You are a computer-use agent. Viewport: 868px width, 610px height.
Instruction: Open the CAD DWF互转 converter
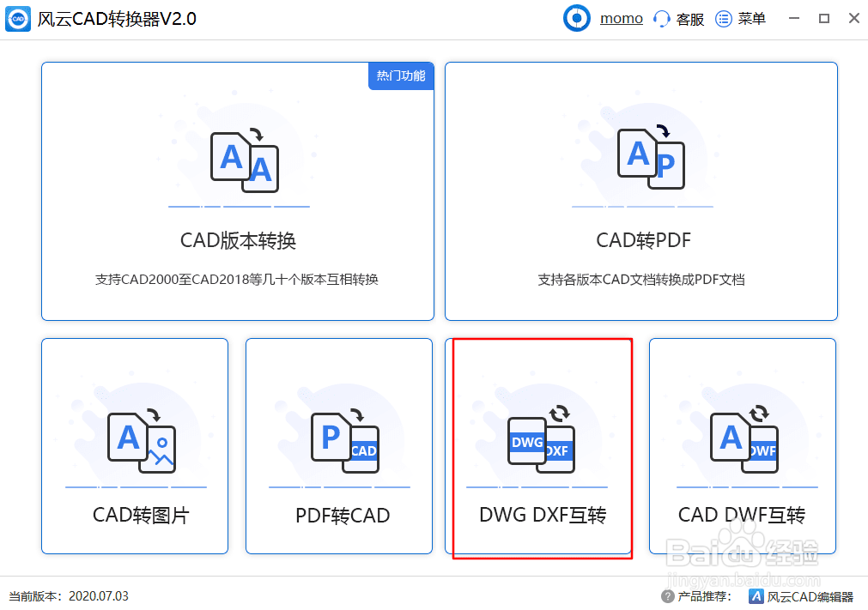point(742,446)
